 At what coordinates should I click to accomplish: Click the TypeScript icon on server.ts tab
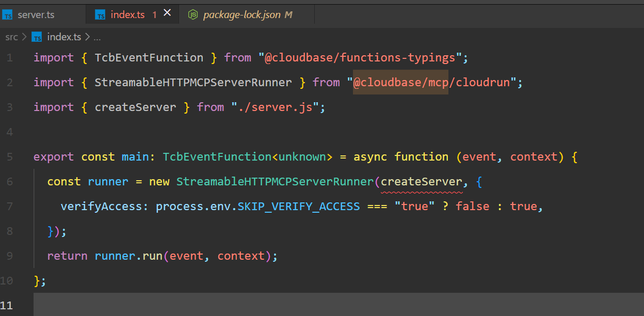tap(8, 15)
